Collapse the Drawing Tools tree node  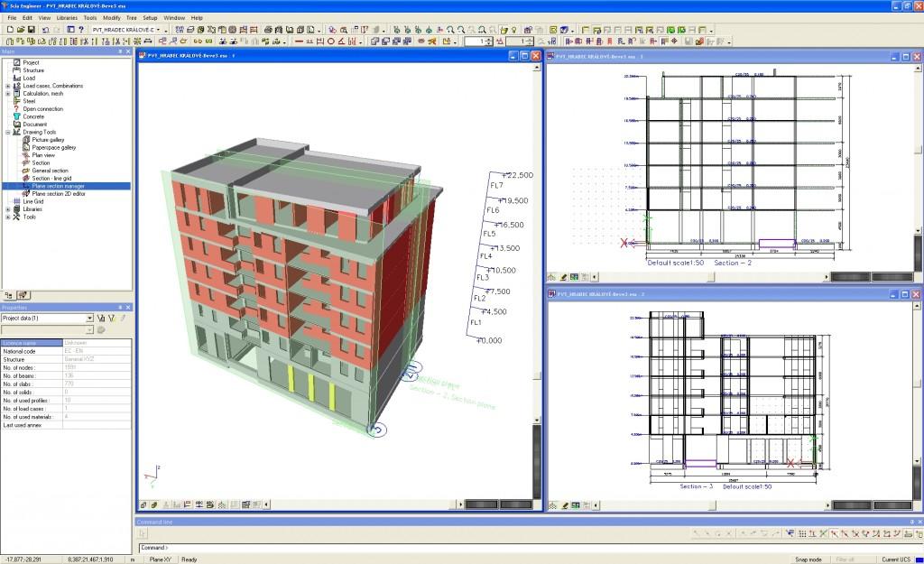[7, 132]
